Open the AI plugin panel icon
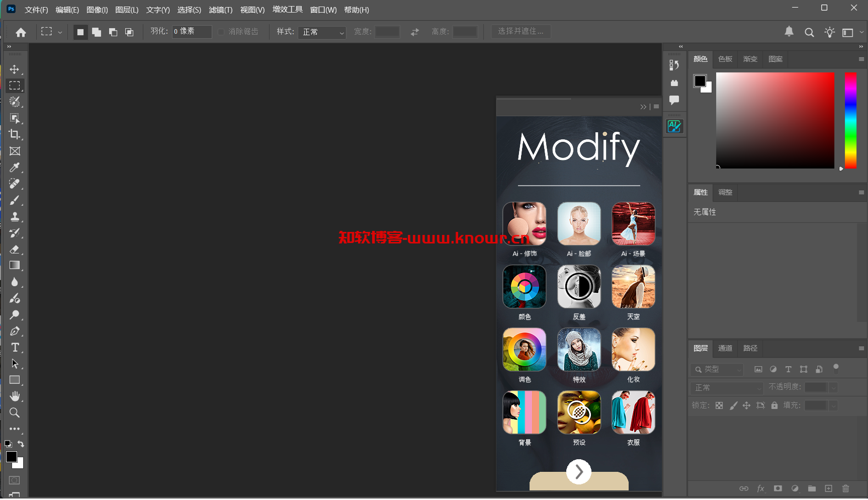 [674, 126]
